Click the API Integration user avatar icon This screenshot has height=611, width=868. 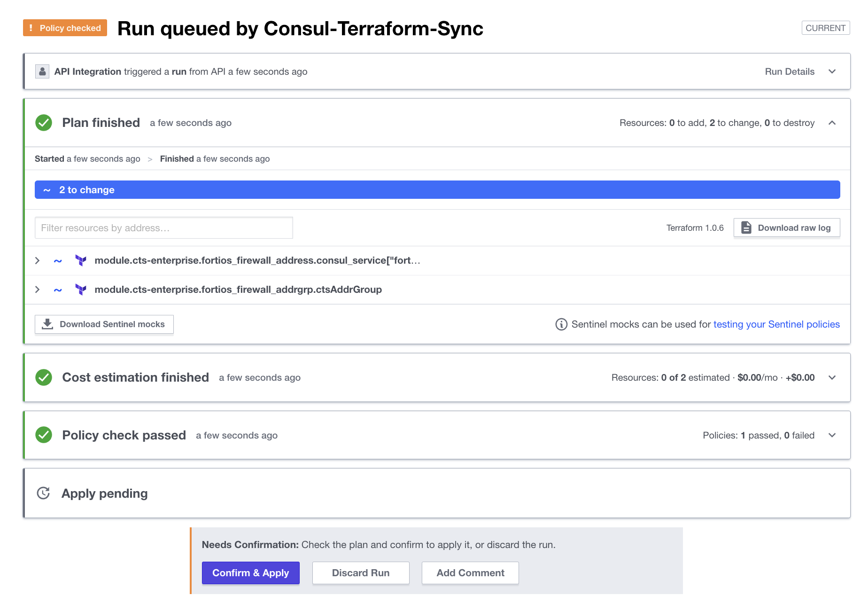[x=42, y=71]
